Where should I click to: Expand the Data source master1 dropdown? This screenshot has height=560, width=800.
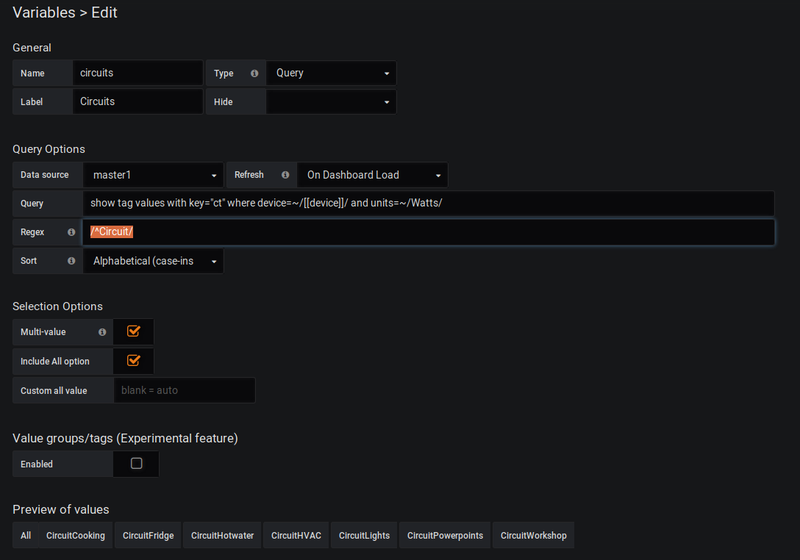(x=153, y=175)
